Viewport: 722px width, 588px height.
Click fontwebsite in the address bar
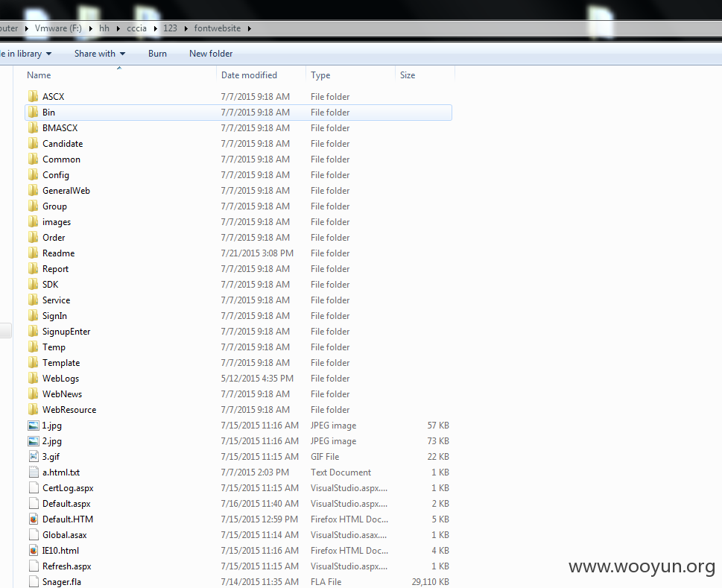(x=218, y=28)
